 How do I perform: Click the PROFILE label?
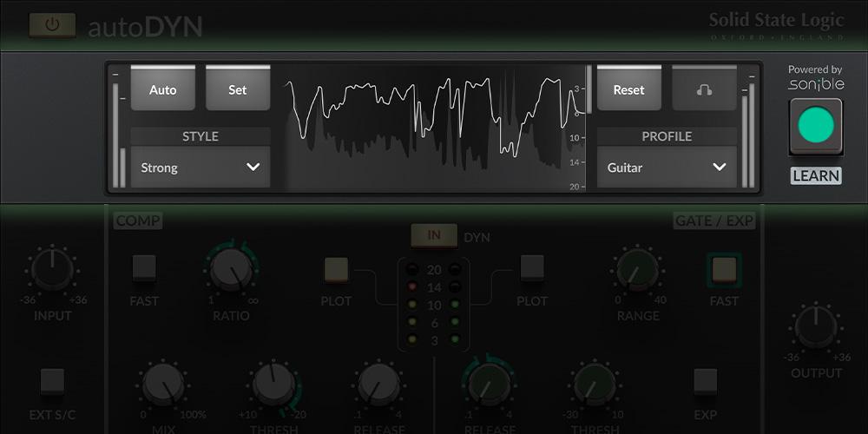667,136
